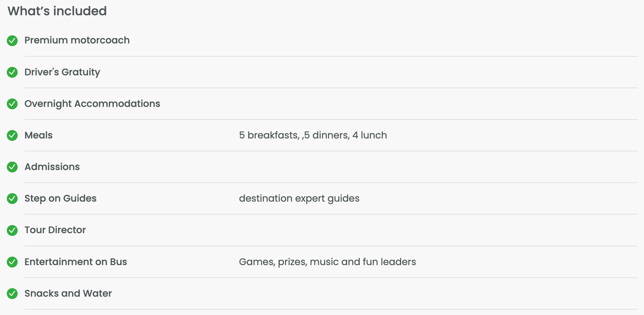Click "Games, prizes, music and fun leaders" text
The height and width of the screenshot is (315, 644).
tap(327, 262)
